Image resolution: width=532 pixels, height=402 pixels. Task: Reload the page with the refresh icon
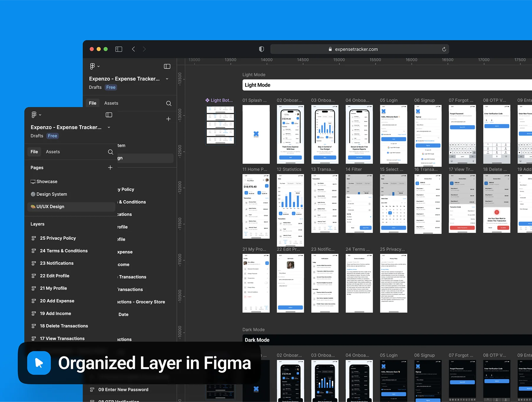pos(444,49)
